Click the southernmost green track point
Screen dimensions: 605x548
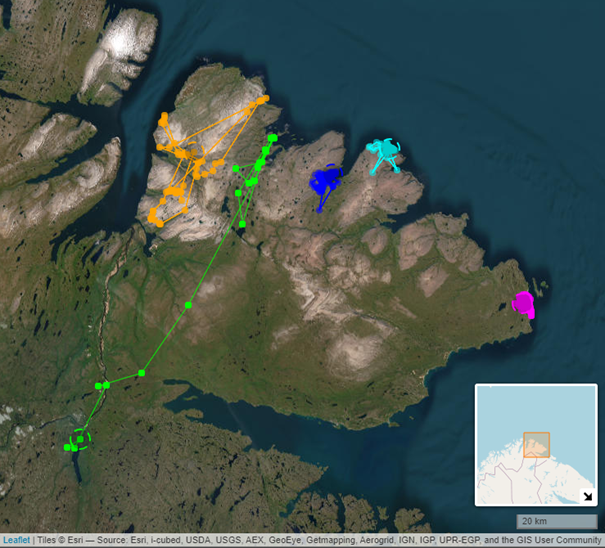coord(74,449)
